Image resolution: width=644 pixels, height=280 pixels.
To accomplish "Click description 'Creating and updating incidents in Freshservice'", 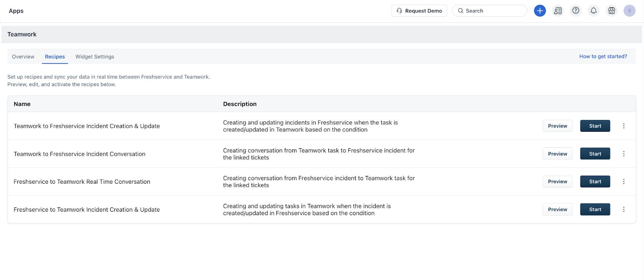I will pyautogui.click(x=310, y=126).
